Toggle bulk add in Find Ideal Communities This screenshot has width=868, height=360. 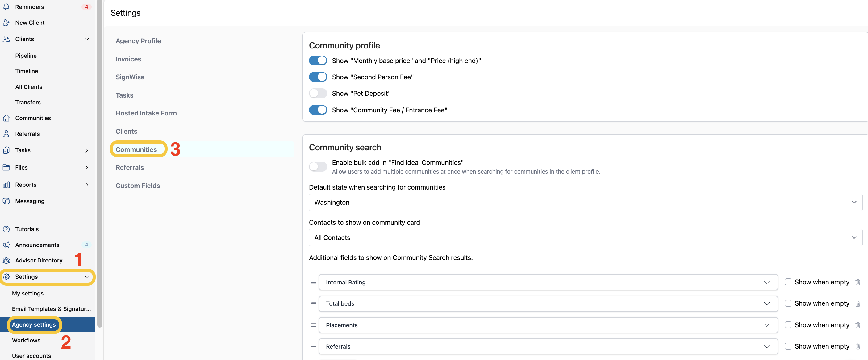click(318, 166)
